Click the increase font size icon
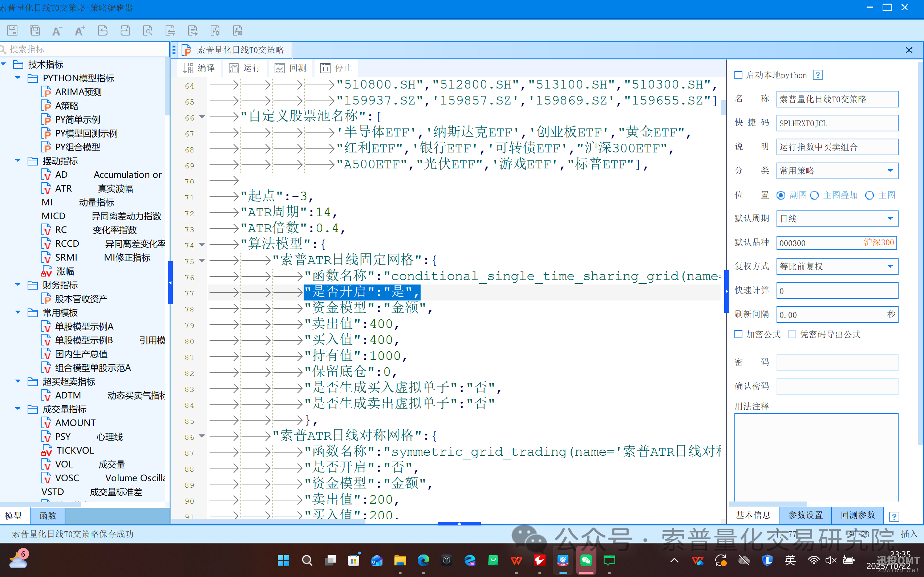Image resolution: width=924 pixels, height=577 pixels. (80, 30)
